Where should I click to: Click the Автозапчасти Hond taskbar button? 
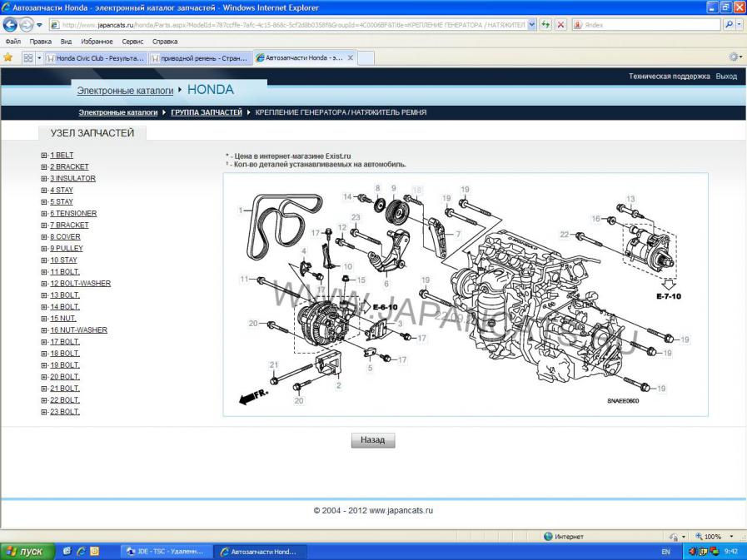tap(260, 552)
